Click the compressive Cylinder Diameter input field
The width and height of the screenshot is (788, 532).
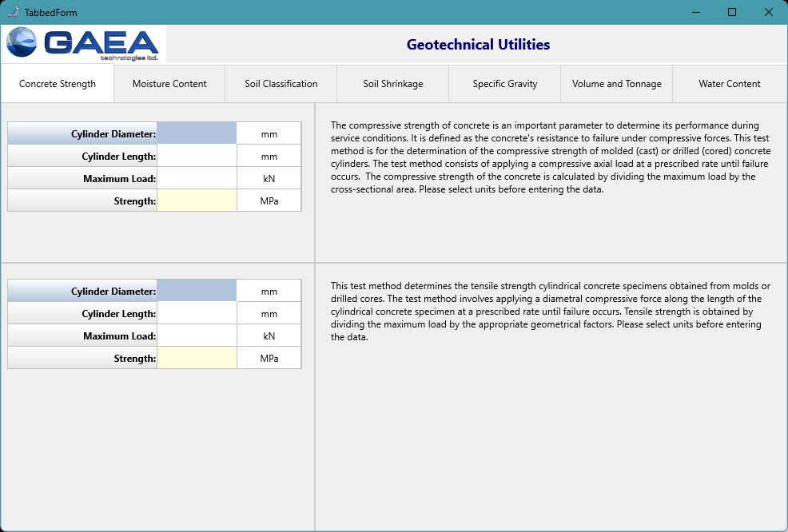click(x=197, y=133)
